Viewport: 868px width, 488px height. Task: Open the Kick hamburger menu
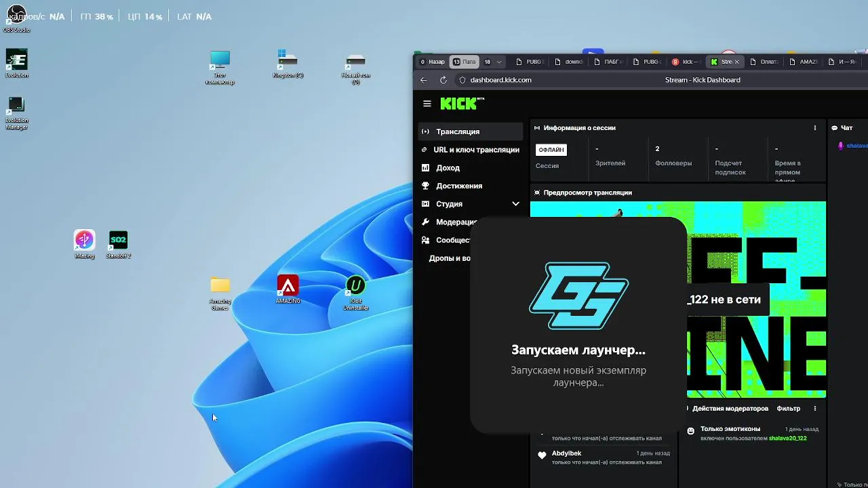tap(427, 104)
